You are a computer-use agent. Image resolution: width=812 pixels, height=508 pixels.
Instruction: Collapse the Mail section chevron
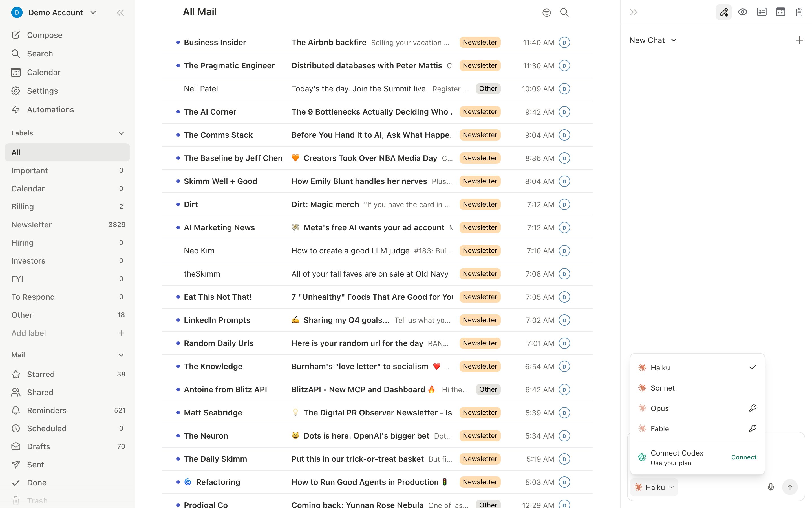click(x=121, y=355)
